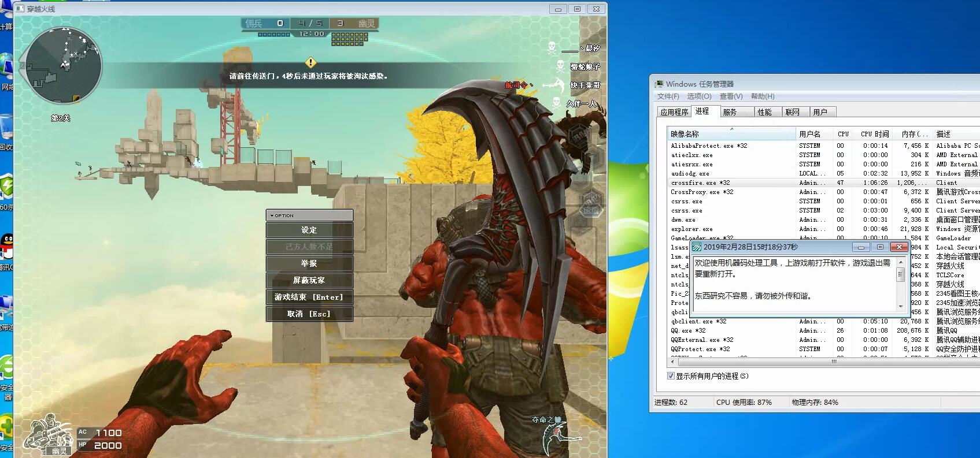Open the 360 green shield desktop icon
980x458 pixels.
[6, 187]
